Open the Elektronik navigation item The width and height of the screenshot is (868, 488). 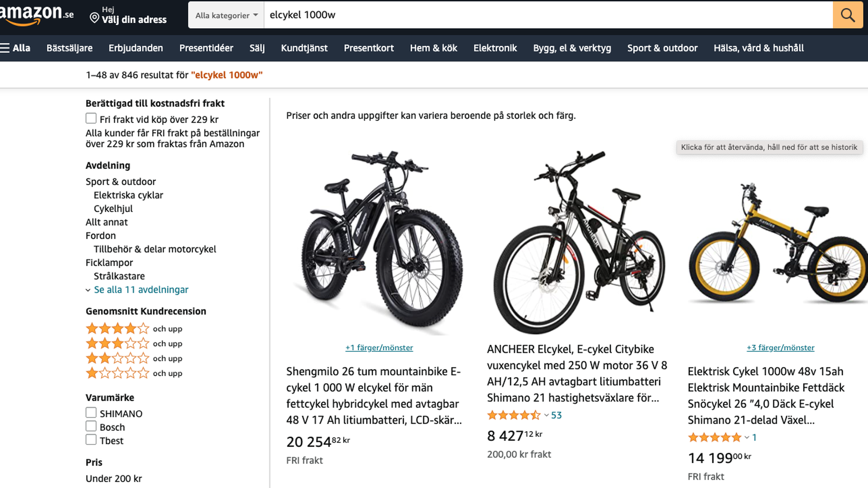pos(495,48)
